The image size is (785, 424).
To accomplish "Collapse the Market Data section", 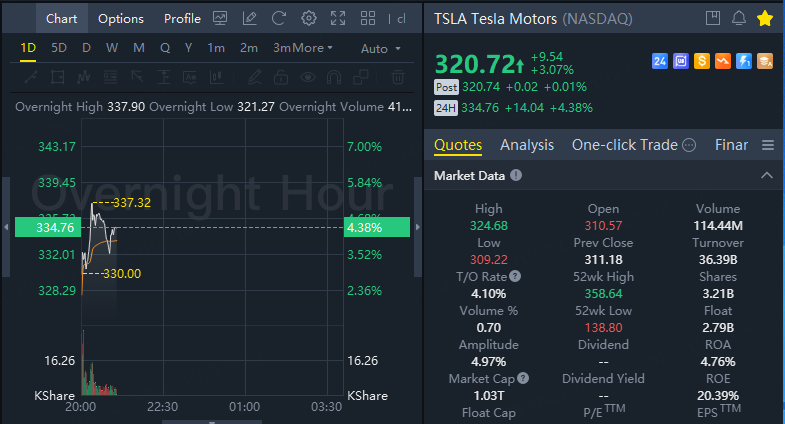I will pos(766,176).
